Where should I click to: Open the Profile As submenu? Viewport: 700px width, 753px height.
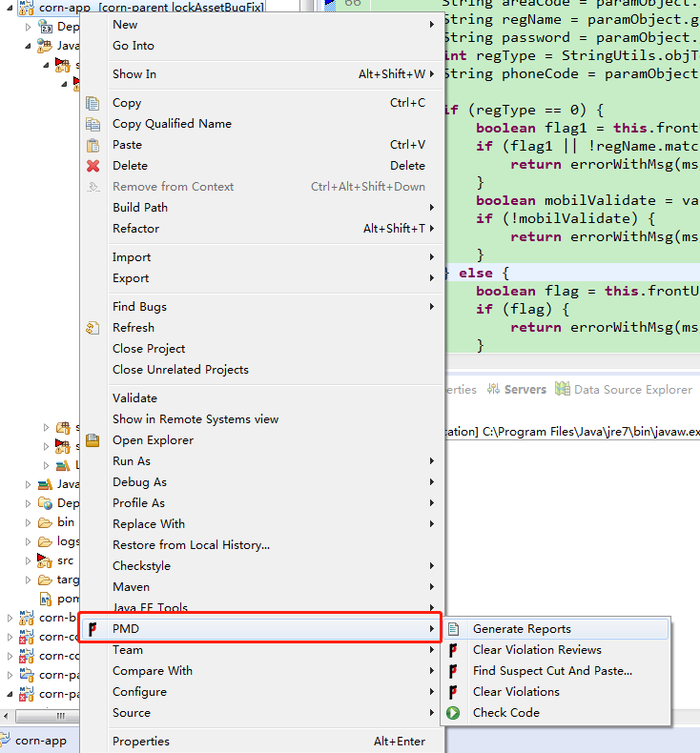point(261,503)
